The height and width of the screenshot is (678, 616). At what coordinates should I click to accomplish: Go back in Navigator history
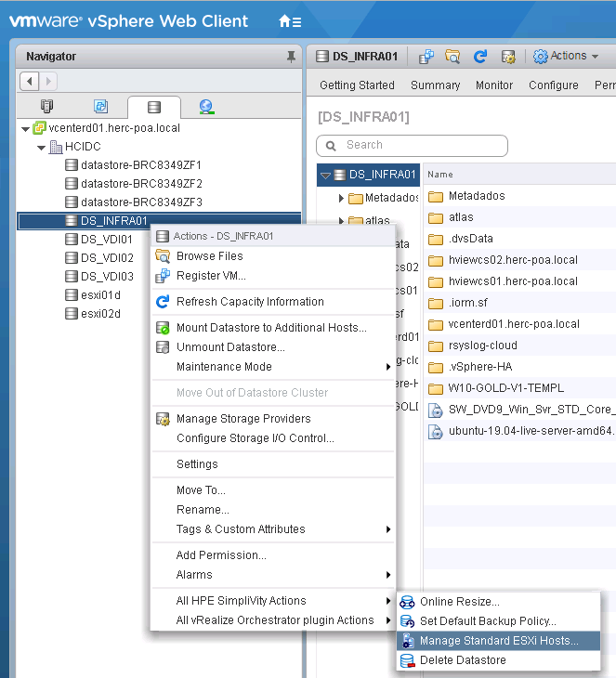point(29,82)
